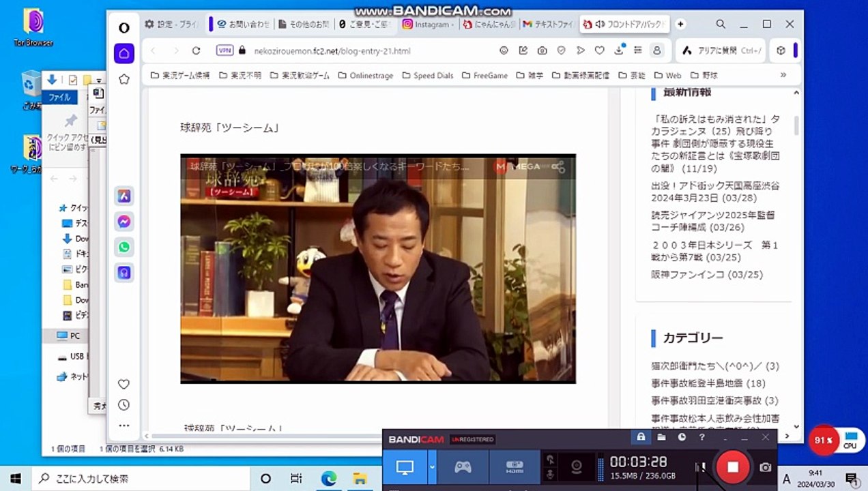
Task: Open FreeGame bookmark folder
Action: pyautogui.click(x=485, y=76)
